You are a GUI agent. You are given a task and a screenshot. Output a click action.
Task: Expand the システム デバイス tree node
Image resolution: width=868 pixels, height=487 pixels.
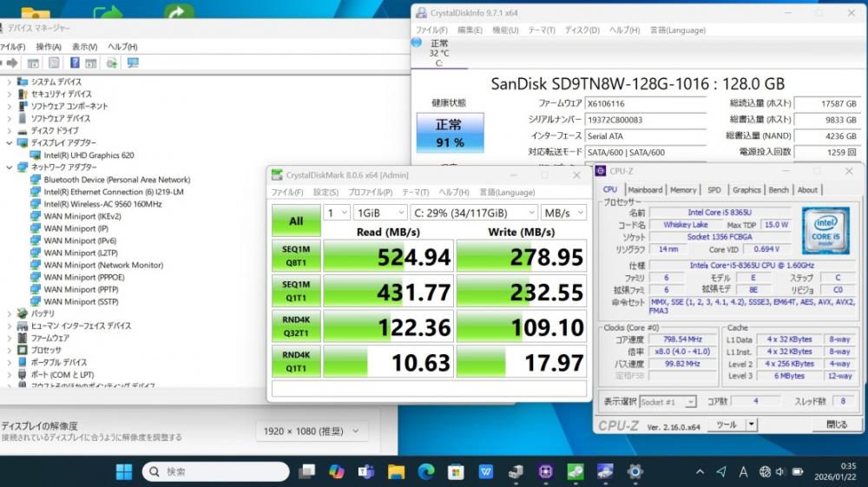coord(9,82)
